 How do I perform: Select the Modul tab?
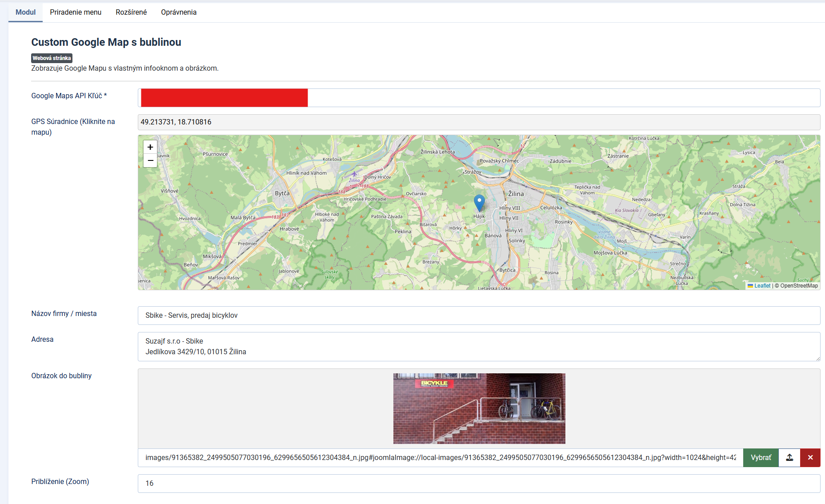pyautogui.click(x=25, y=12)
